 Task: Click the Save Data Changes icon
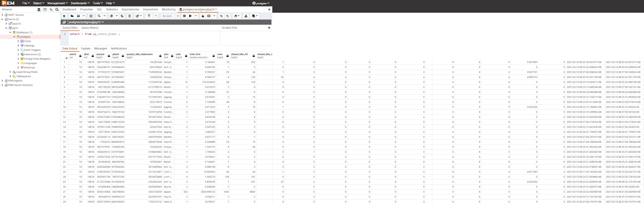click(91, 16)
